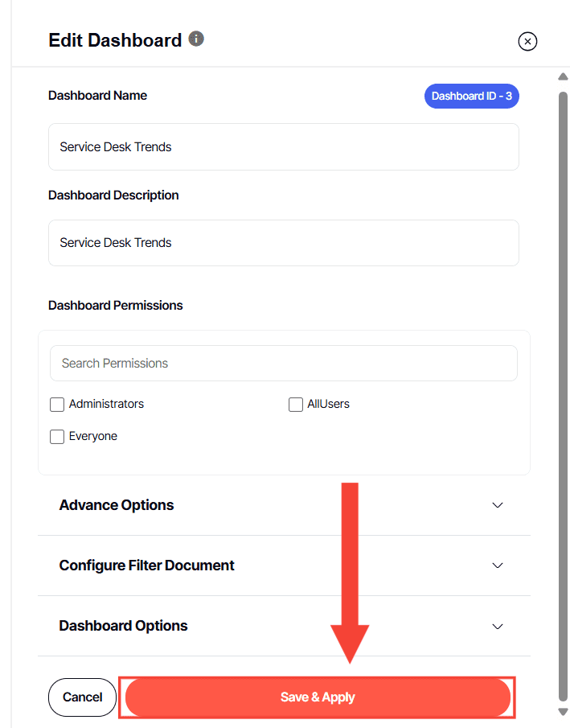Close the Edit Dashboard panel

click(x=527, y=41)
